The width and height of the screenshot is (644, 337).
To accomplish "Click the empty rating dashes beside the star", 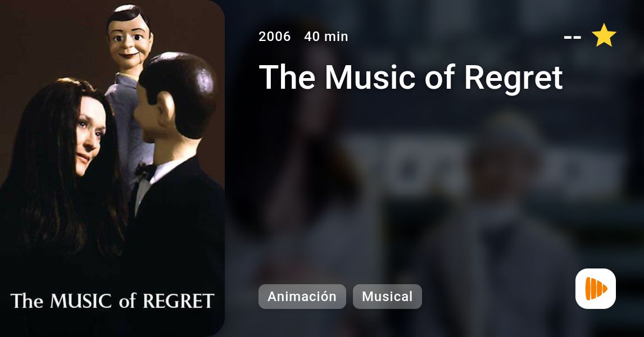I will tap(572, 38).
